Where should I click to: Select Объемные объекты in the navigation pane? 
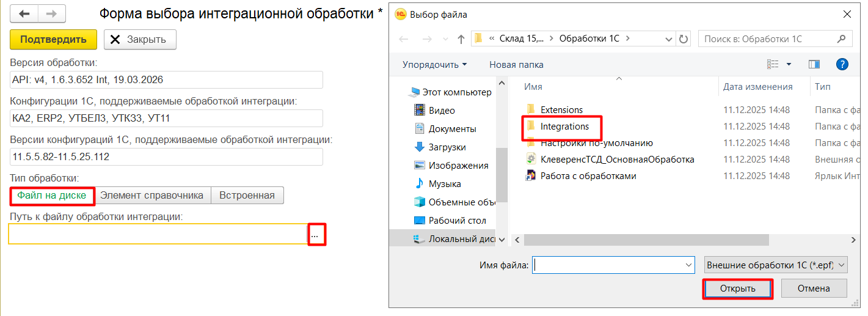click(x=454, y=202)
